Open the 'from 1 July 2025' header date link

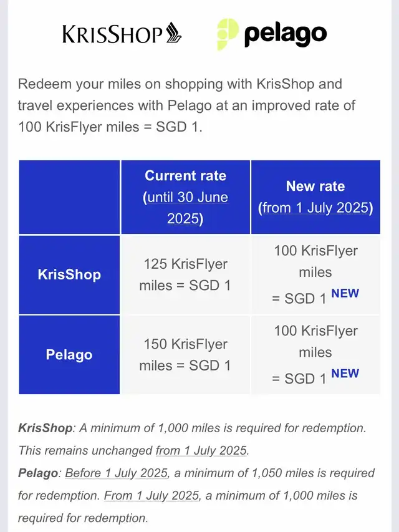point(315,208)
